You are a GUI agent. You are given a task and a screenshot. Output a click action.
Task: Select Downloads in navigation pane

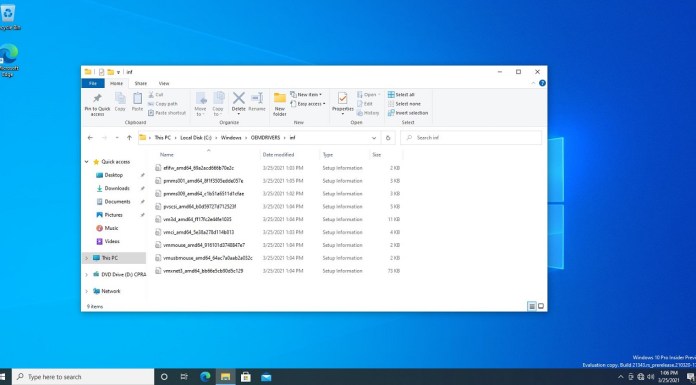(x=117, y=188)
